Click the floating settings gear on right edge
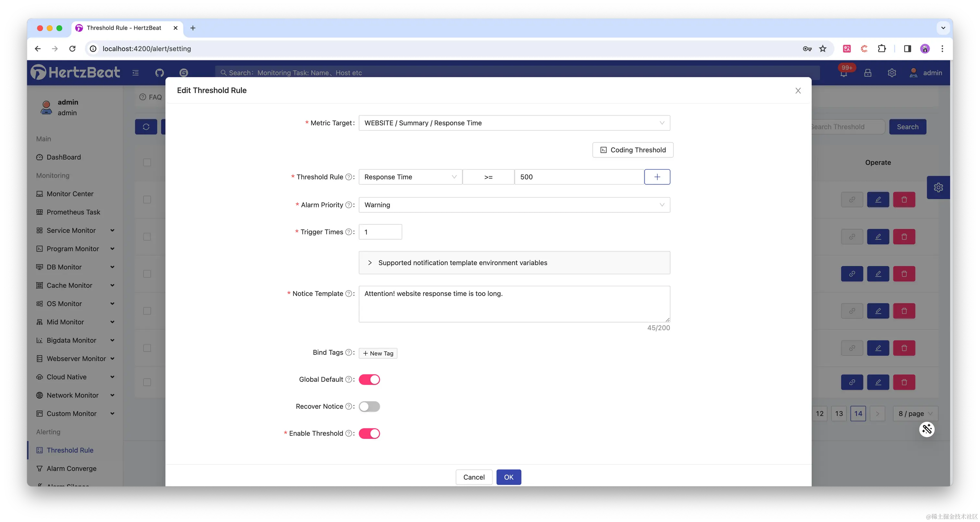980x522 pixels. [x=938, y=187]
